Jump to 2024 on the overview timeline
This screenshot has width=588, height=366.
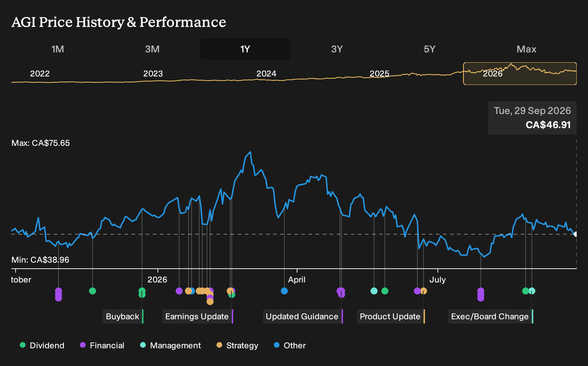click(x=266, y=74)
